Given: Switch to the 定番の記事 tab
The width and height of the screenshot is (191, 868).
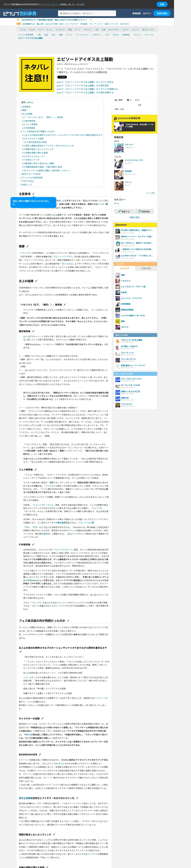Looking at the screenshot, I should point(146,268).
